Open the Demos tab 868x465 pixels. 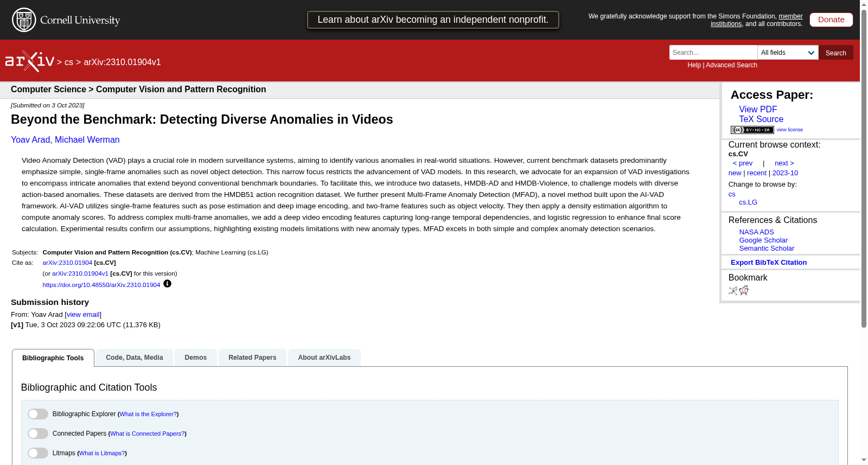coord(196,358)
